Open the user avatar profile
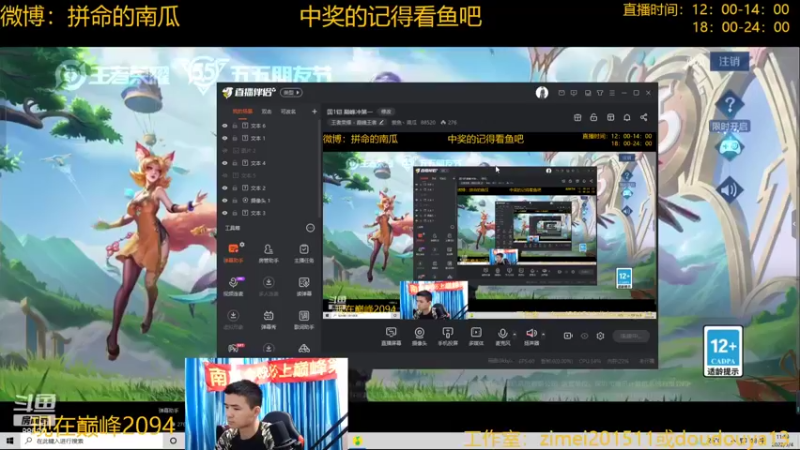This screenshot has width=800, height=450. (x=542, y=93)
